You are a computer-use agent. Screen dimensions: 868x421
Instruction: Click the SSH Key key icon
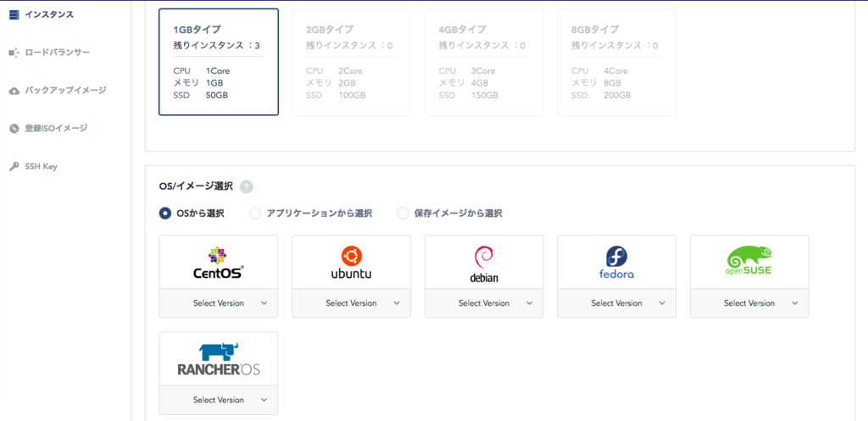pos(14,167)
